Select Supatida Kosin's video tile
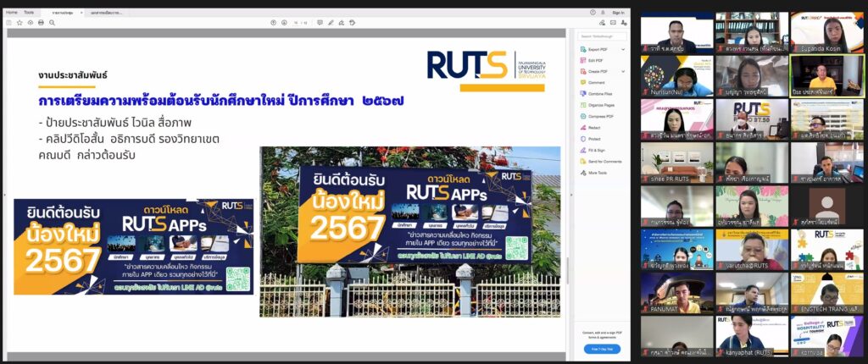Screen dimensions: 868x364 point(826,32)
